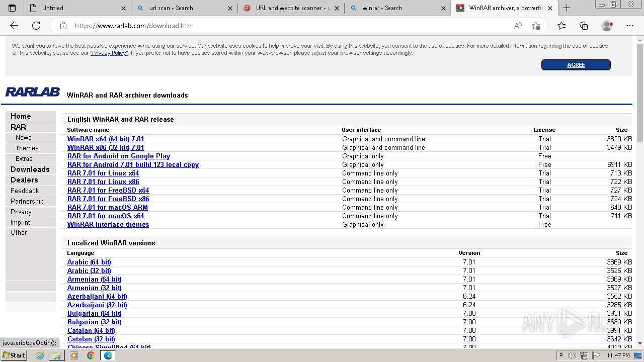644x362 pixels.
Task: Open Downloads in the sidebar
Action: (x=31, y=169)
